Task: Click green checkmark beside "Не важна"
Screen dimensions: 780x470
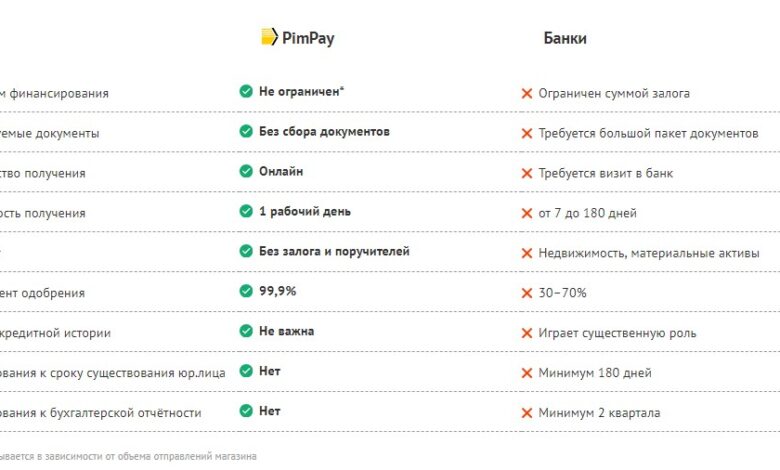Action: click(246, 332)
